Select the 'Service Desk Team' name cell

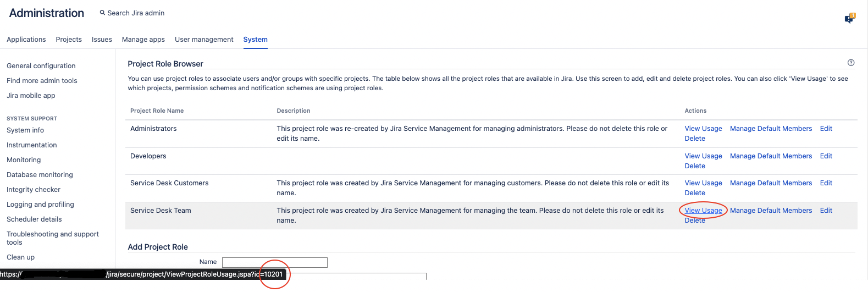[x=161, y=211]
